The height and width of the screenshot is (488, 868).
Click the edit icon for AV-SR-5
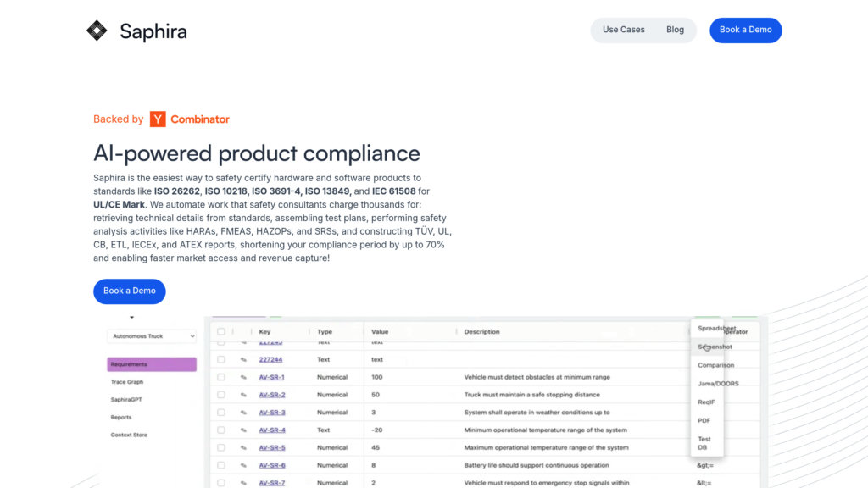[x=243, y=448]
